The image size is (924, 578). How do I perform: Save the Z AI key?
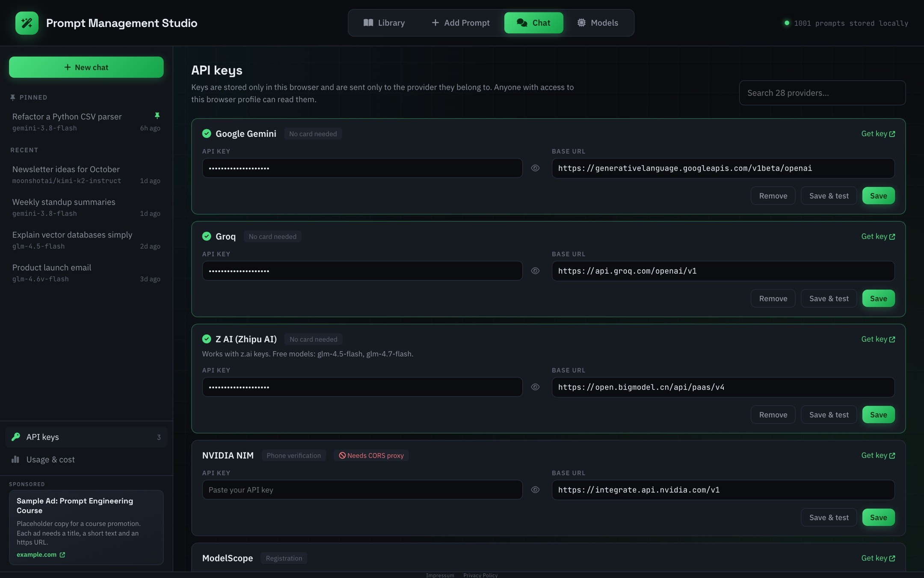coord(878,415)
